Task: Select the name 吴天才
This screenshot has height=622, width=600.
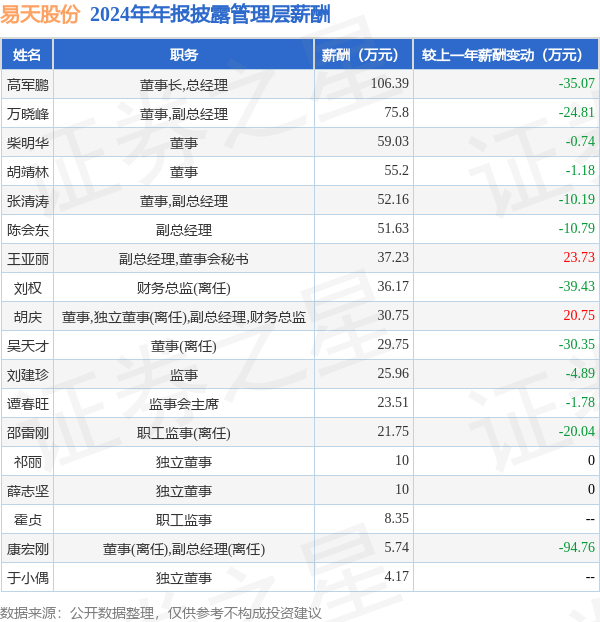Action: tap(28, 346)
